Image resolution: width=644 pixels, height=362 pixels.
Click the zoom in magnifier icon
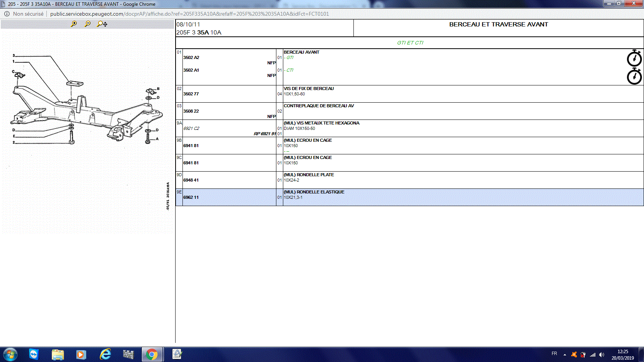point(74,24)
